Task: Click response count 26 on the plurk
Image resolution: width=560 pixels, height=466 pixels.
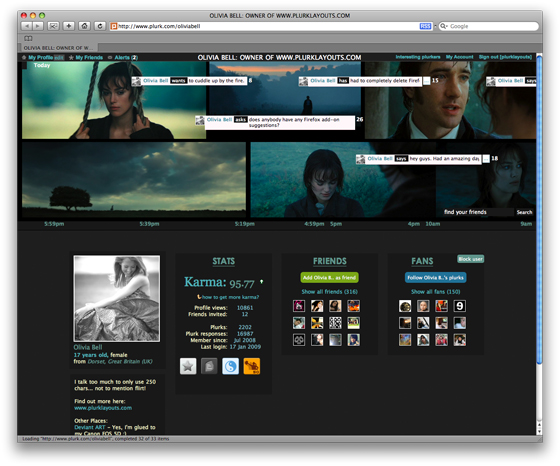Action: (x=360, y=119)
